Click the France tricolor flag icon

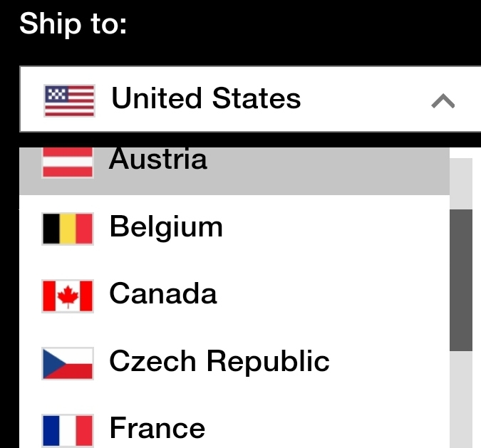(68, 429)
